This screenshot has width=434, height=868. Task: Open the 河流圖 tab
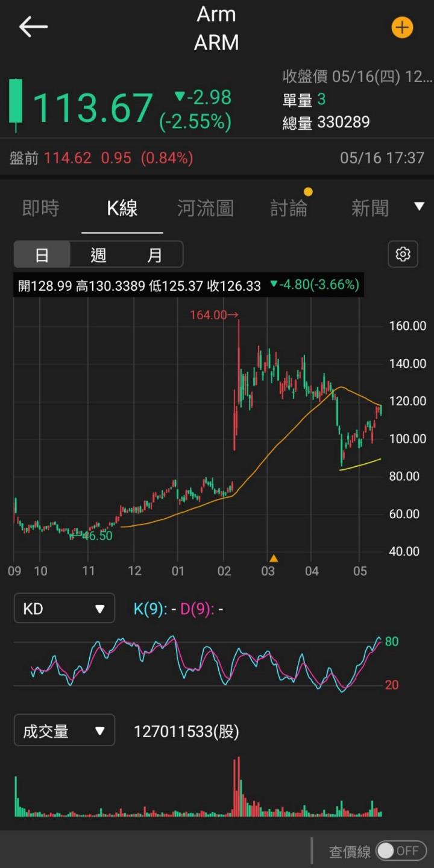point(206,208)
